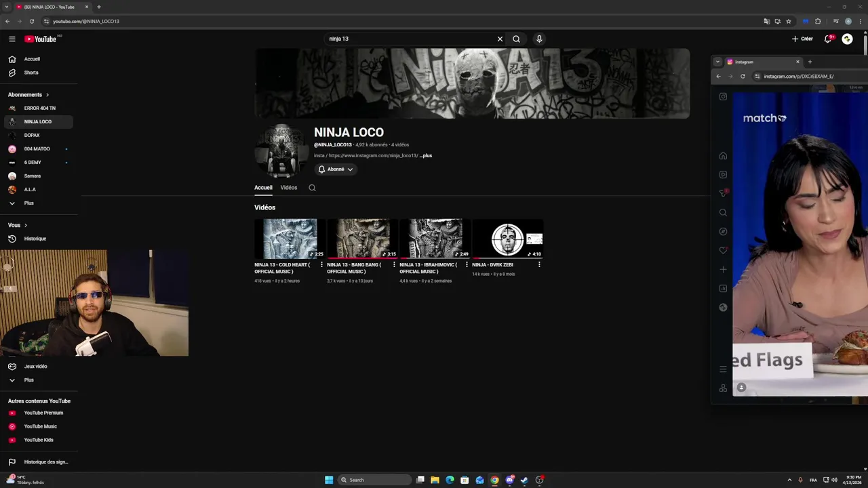Open Instagram Reels in its sidebar
Viewport: 868px width, 488px height.
tap(723, 175)
